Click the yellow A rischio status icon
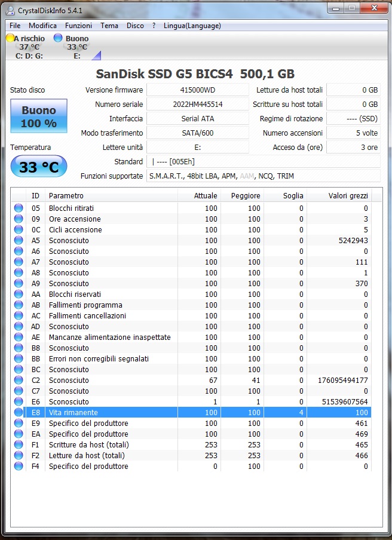This screenshot has height=540, width=392. (10, 38)
